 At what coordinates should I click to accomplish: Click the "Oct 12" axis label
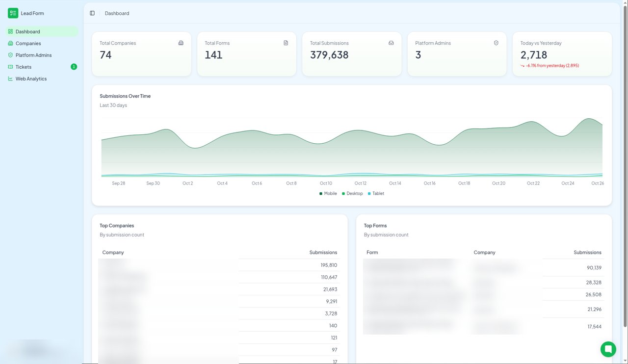[x=361, y=183]
